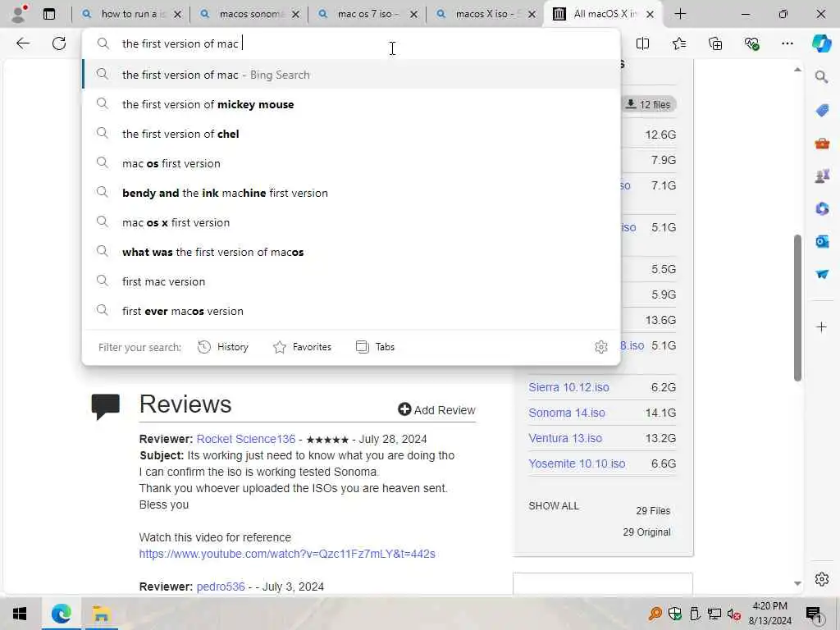Open Microsoft Edge in the taskbar
This screenshot has width=840, height=630.
click(x=61, y=614)
